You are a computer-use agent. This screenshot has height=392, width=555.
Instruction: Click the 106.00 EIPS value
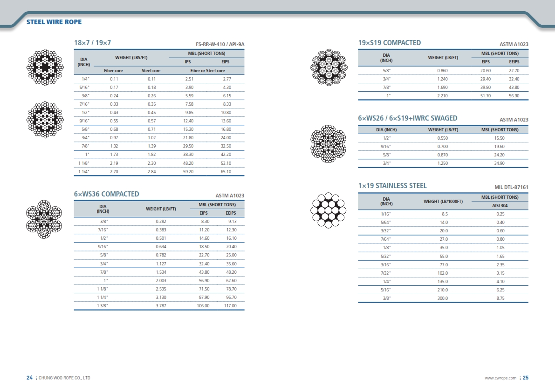tap(203, 306)
